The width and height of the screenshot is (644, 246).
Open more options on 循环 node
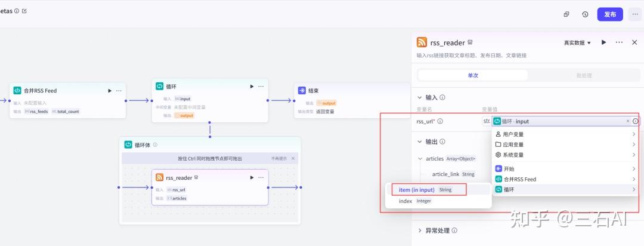click(x=262, y=87)
